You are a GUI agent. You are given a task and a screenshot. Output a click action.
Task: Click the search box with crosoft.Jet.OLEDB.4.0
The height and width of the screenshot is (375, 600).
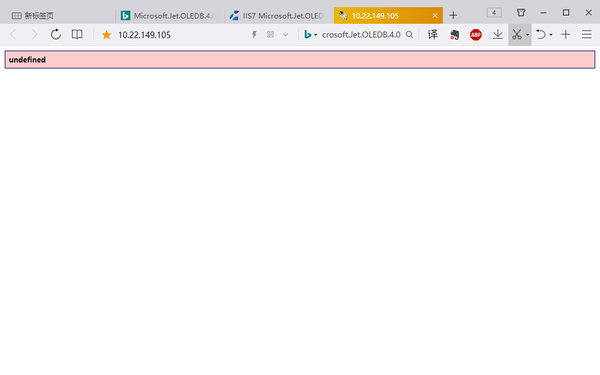(x=361, y=35)
